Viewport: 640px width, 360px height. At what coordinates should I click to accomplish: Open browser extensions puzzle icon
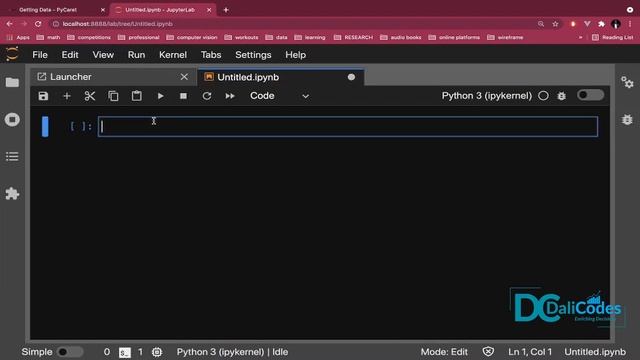pos(601,24)
